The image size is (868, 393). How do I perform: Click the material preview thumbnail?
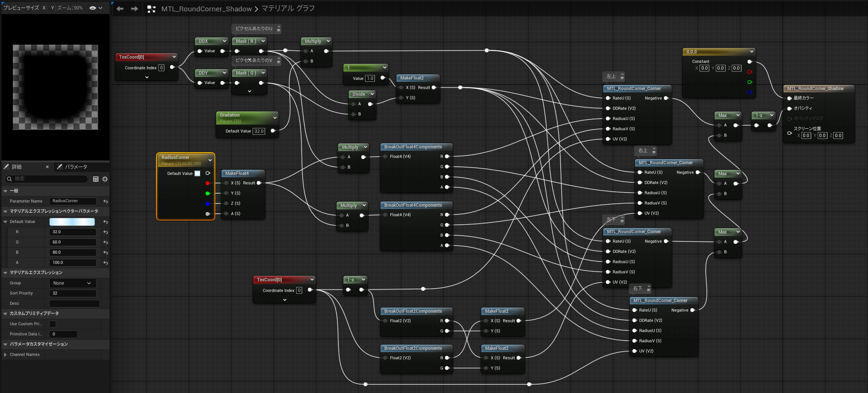coord(55,87)
